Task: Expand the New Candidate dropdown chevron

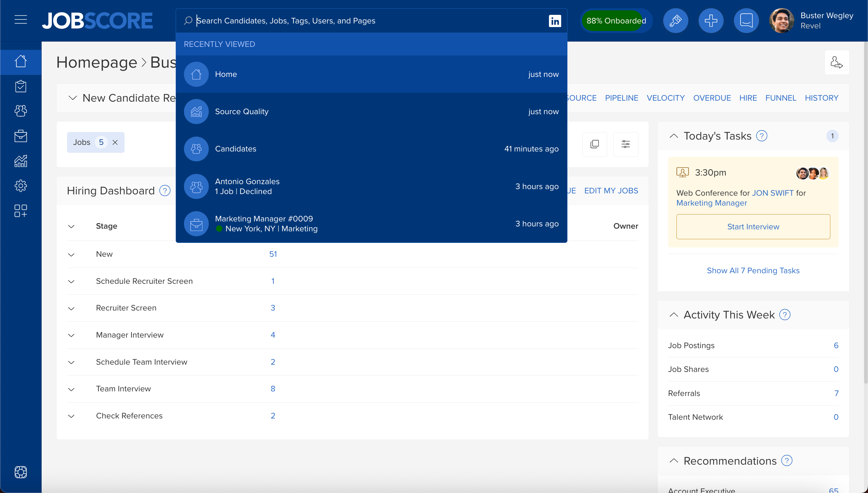Action: coord(73,98)
